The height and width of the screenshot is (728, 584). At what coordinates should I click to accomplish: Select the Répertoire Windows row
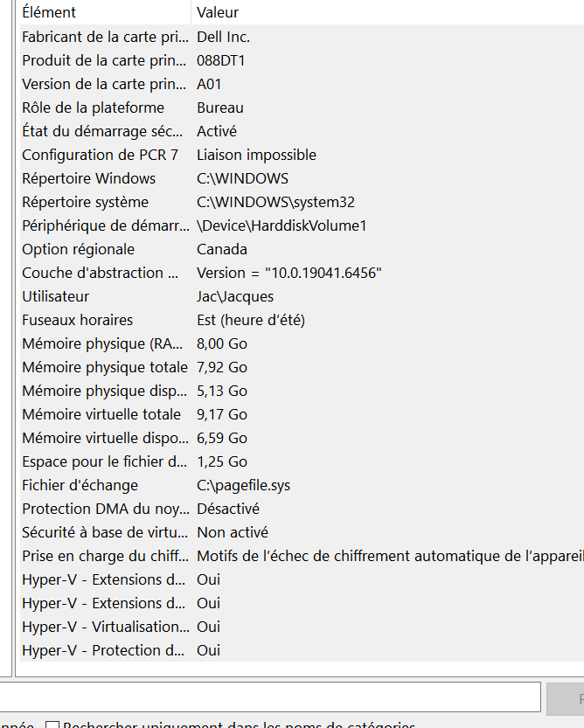click(x=302, y=178)
